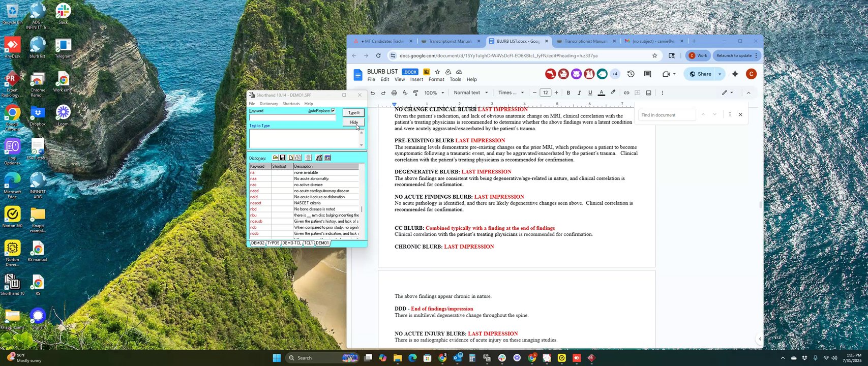868x366 pixels.
Task: Undo last edit in Google Docs
Action: click(x=373, y=93)
